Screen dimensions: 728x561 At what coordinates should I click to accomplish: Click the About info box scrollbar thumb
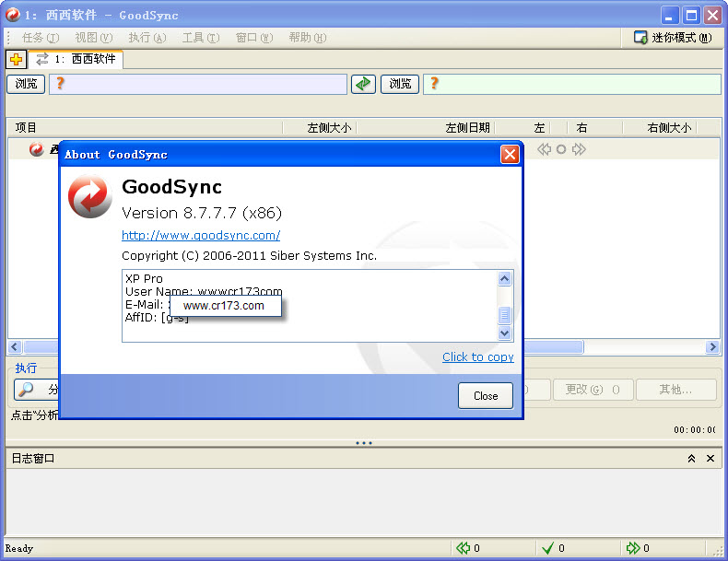pos(505,315)
